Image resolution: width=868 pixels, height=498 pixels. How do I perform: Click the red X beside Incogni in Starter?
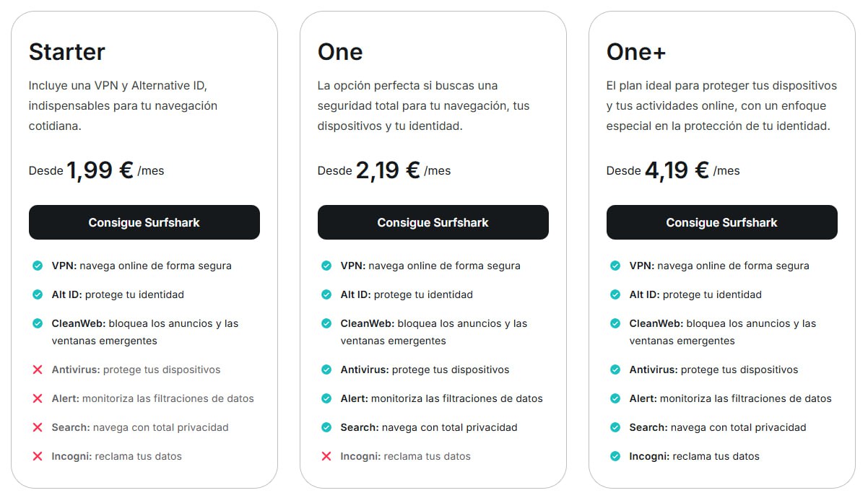[38, 456]
